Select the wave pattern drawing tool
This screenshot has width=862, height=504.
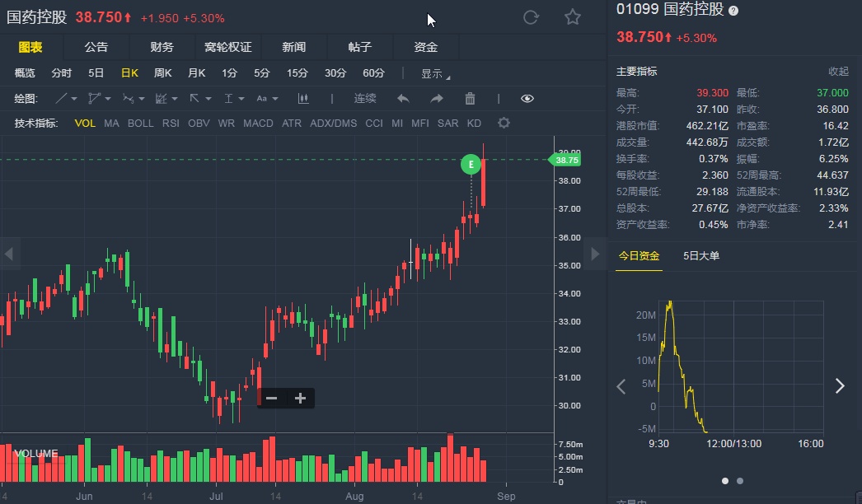(128, 98)
